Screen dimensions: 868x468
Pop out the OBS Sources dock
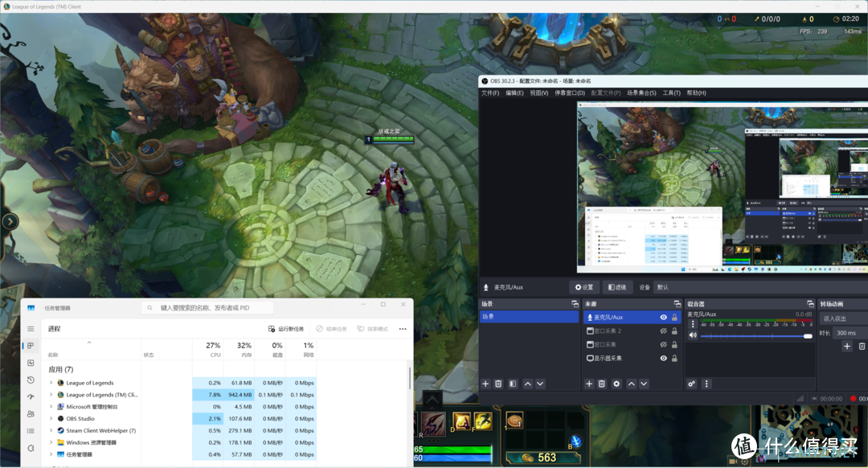click(x=677, y=304)
